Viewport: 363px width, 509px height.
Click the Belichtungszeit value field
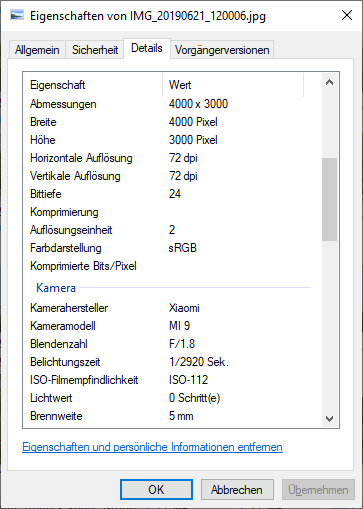point(199,362)
